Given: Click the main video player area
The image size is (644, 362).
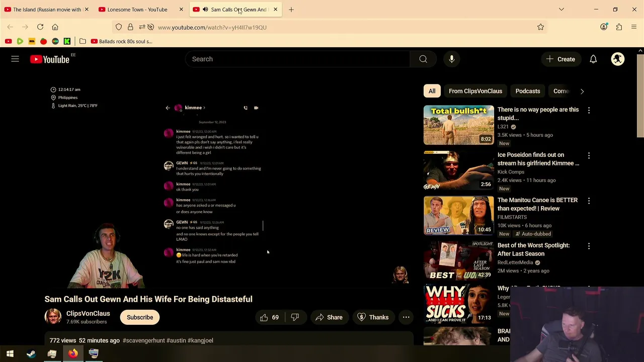Looking at the screenshot, I should click(229, 184).
